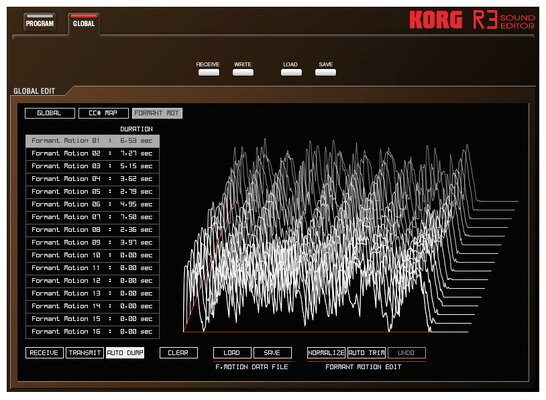546x400 pixels.
Task: Click the NORMALIZE button
Action: pyautogui.click(x=326, y=353)
